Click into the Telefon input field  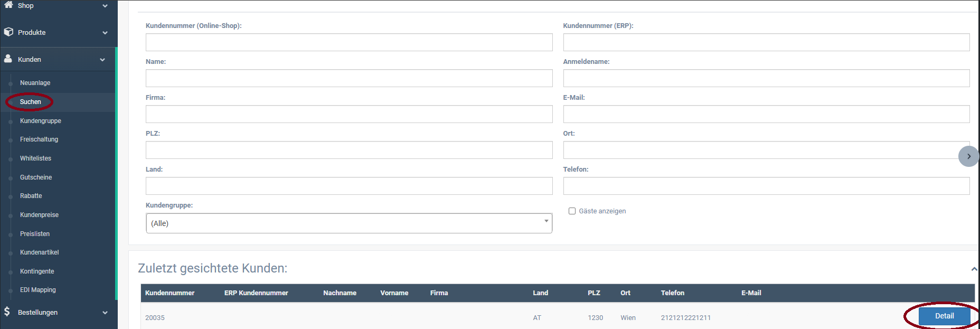click(766, 186)
